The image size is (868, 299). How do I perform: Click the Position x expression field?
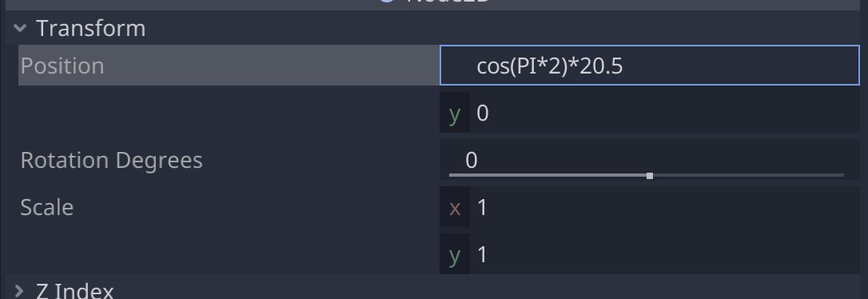[x=649, y=66]
